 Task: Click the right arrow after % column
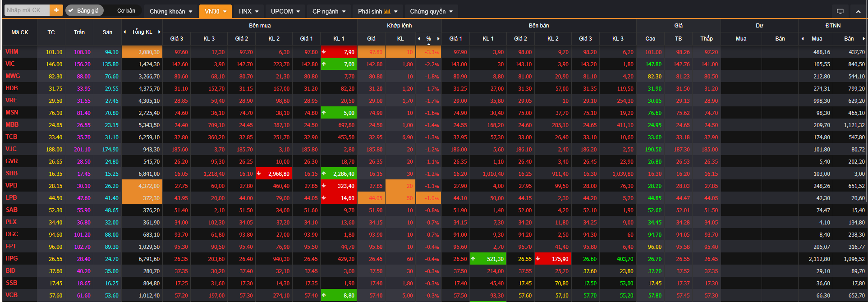click(x=438, y=39)
